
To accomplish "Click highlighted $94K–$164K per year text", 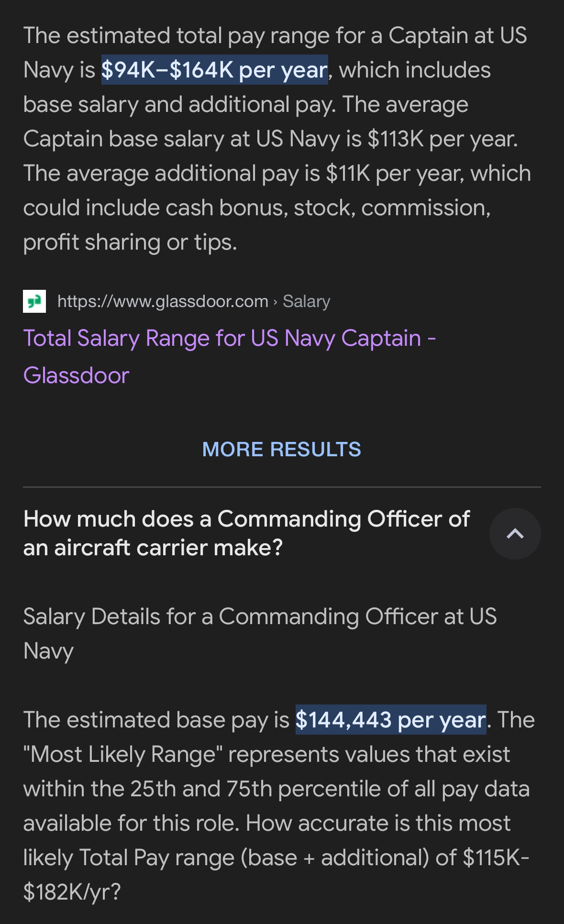I will coord(214,70).
